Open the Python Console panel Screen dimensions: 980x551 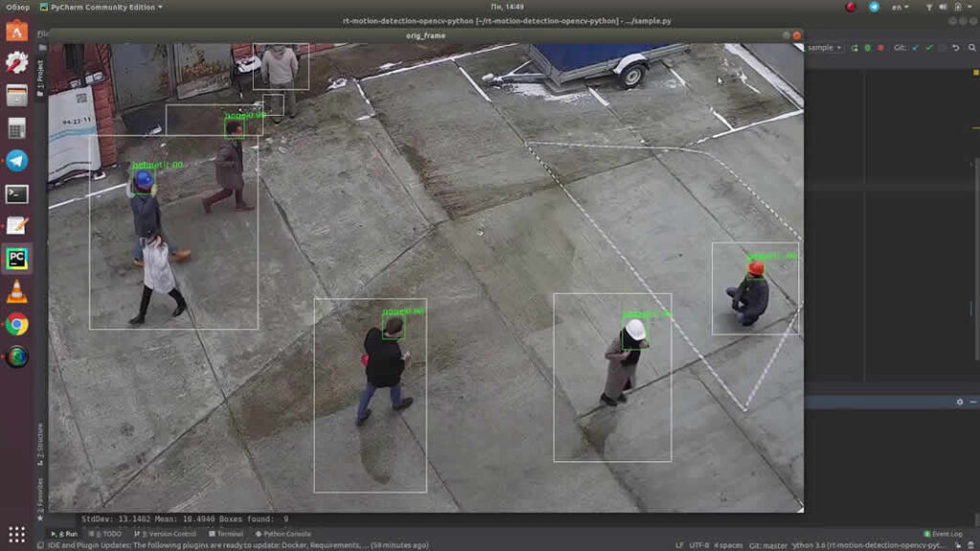click(283, 533)
